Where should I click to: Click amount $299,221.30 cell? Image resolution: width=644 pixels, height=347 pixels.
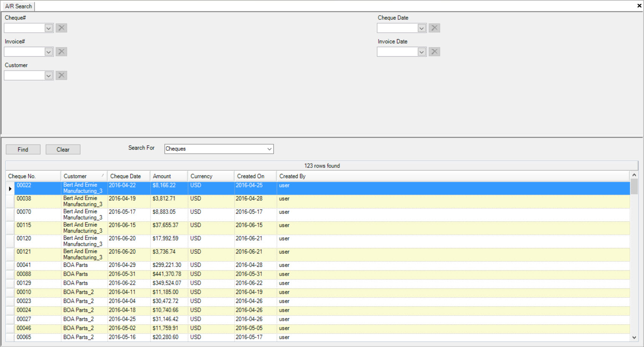169,265
